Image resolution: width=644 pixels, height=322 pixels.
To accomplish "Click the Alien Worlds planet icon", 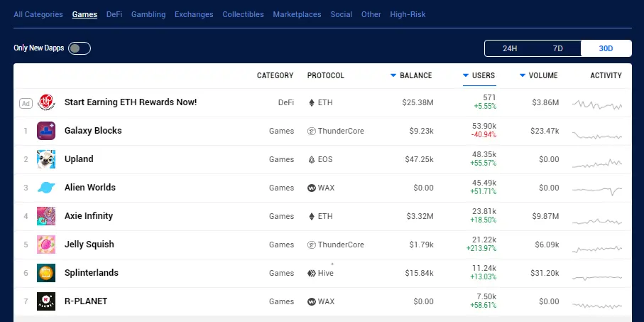I will coord(46,188).
